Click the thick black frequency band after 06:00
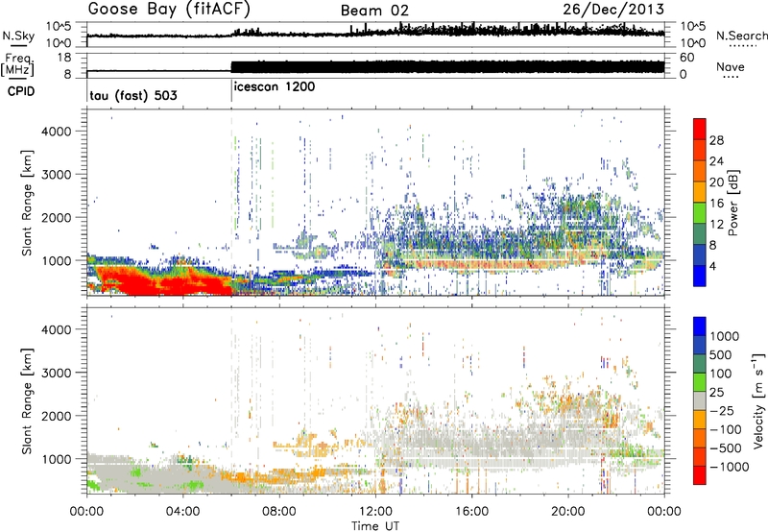 tap(447, 67)
